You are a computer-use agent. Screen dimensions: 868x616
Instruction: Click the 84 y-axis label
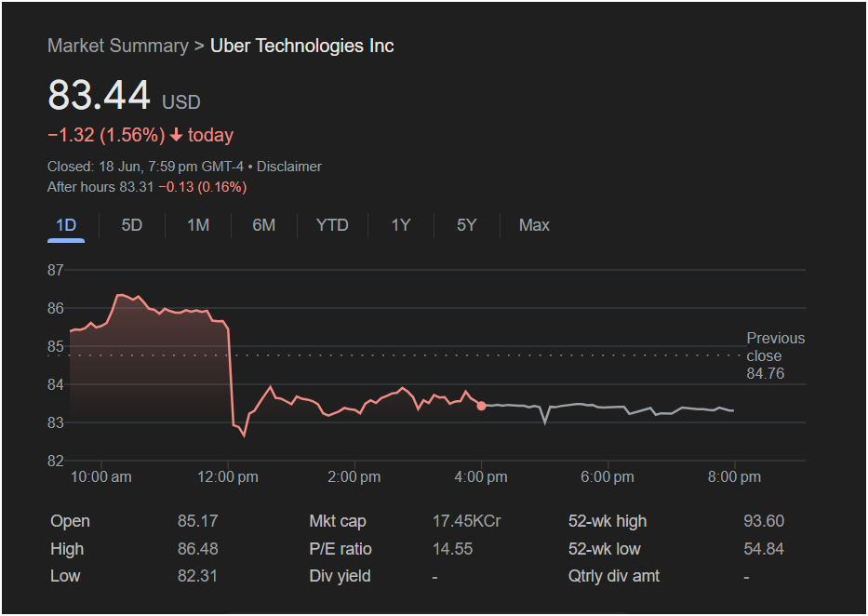56,384
